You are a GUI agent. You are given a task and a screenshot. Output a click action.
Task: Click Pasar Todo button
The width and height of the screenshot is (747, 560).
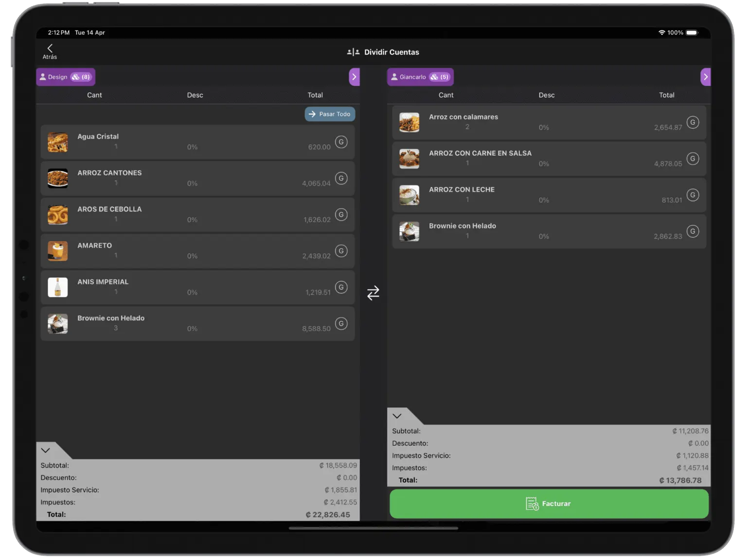click(x=330, y=114)
